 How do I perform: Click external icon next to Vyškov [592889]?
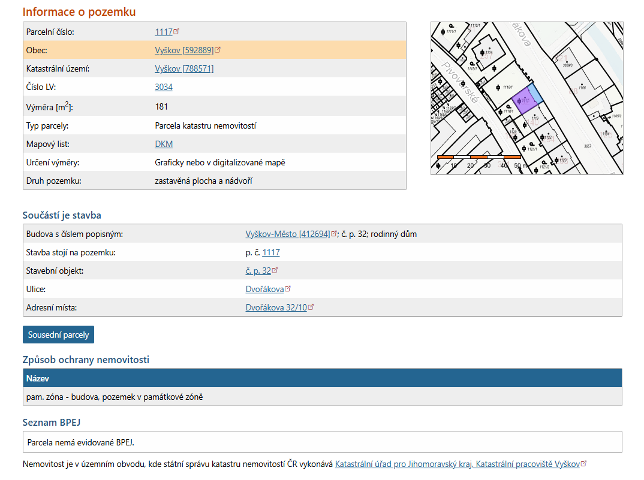(218, 50)
